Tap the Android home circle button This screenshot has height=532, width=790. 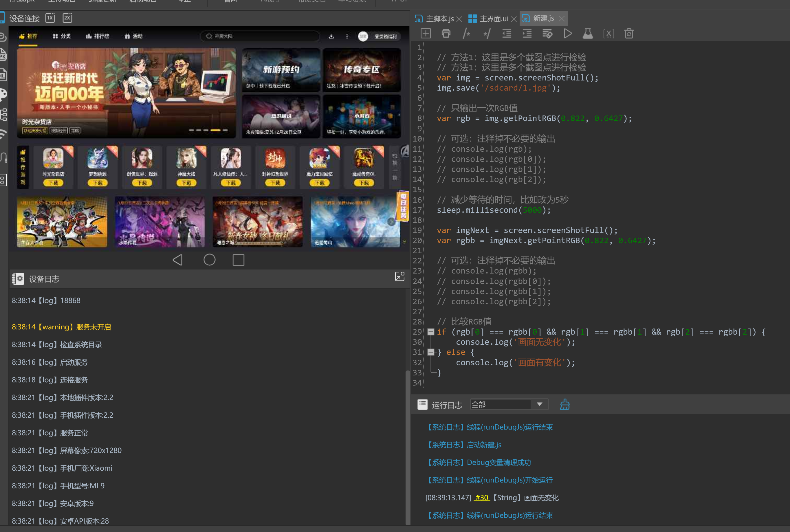pos(209,260)
